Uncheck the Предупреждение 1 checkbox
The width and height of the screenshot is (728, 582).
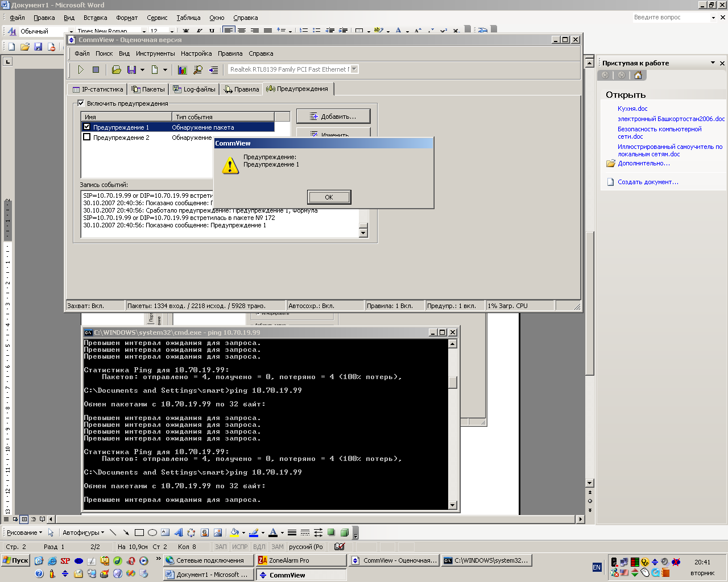tap(87, 127)
